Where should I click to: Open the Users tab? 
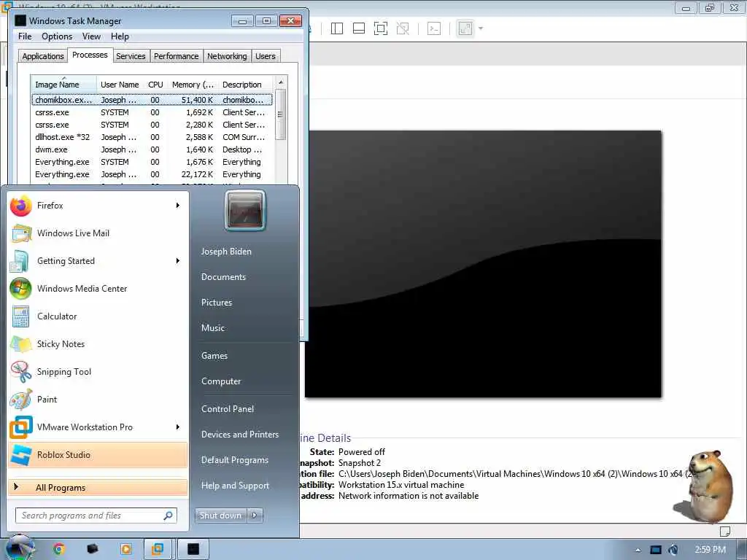click(x=266, y=56)
